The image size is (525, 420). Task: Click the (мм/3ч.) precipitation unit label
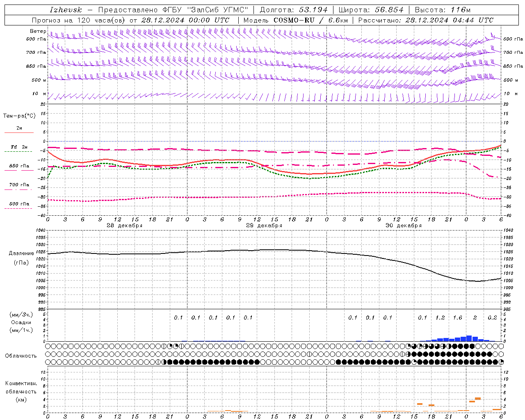pos(21,315)
